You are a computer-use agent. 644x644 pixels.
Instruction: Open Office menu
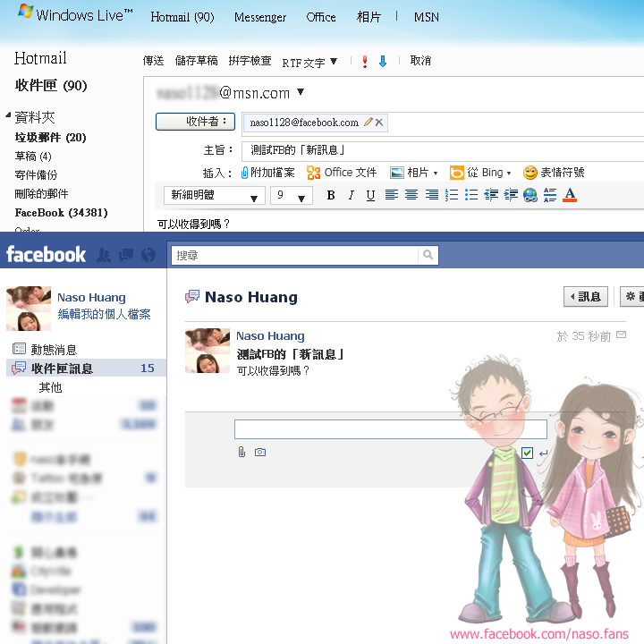point(321,17)
